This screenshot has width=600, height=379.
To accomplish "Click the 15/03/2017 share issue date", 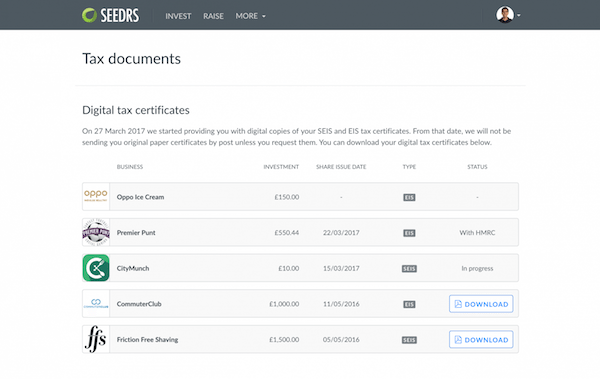I will tap(341, 268).
